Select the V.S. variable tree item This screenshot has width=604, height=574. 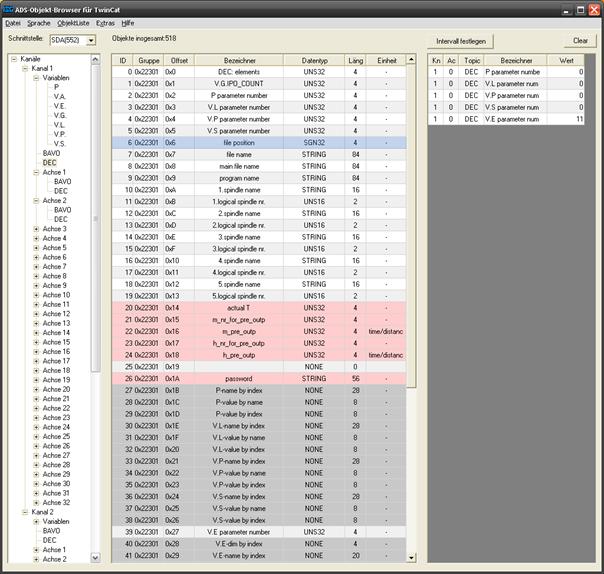pyautogui.click(x=59, y=144)
